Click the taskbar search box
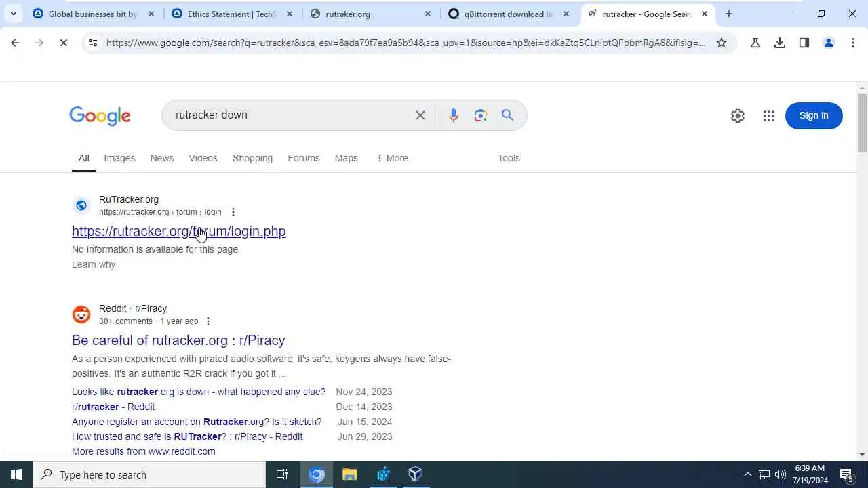The image size is (868, 488). coord(149,474)
